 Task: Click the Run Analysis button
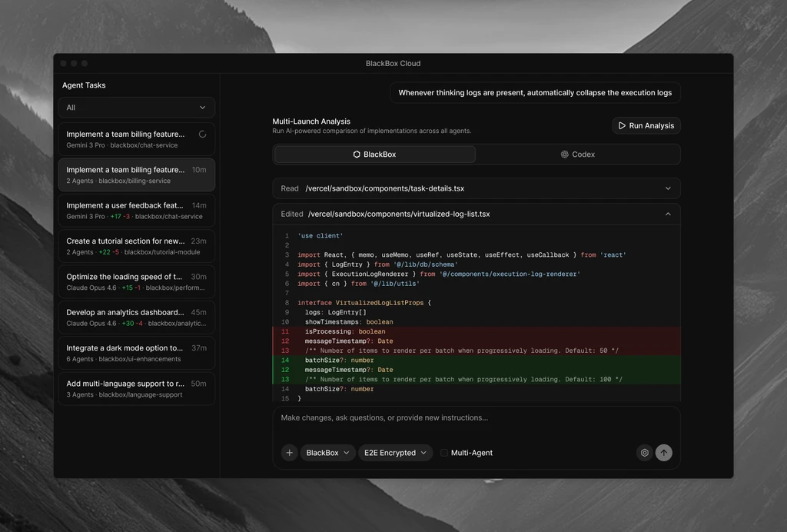tap(646, 125)
